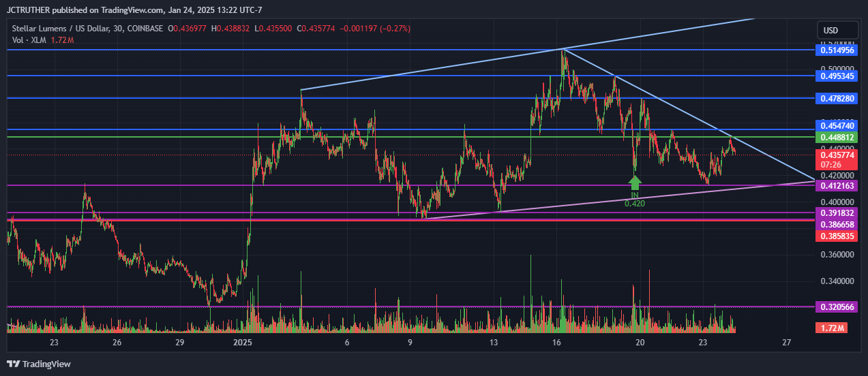The image size is (868, 376).
Task: Click the 16 date axis label
Action: (x=556, y=342)
